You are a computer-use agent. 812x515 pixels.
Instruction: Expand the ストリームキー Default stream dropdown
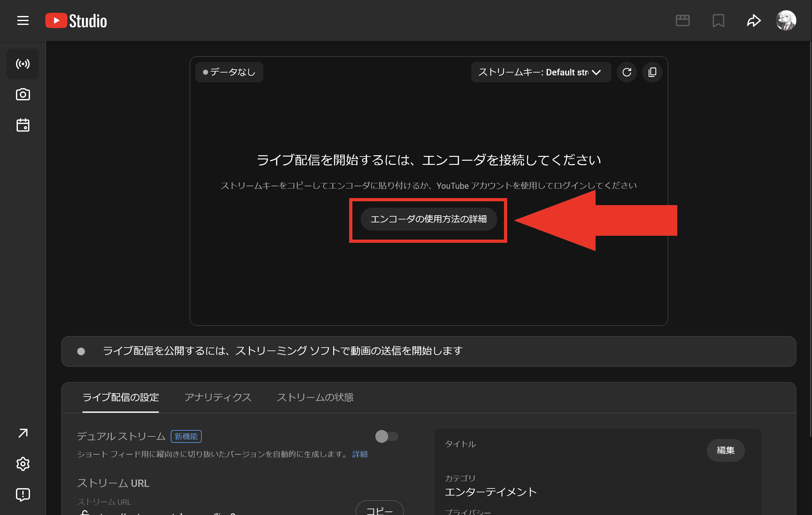pyautogui.click(x=541, y=72)
